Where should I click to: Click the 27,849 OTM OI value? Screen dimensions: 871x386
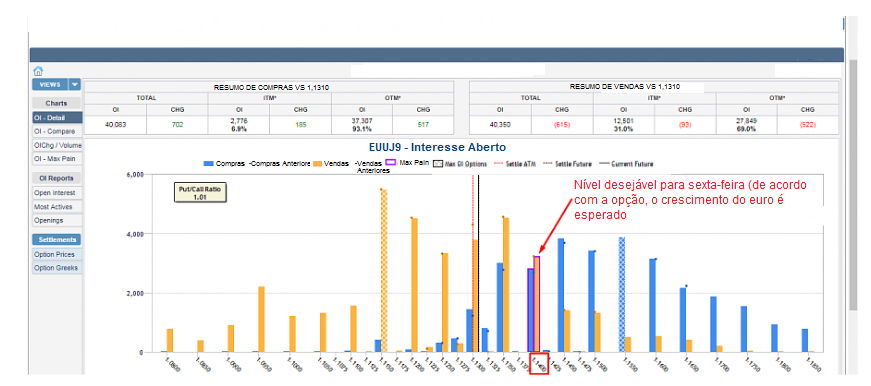tap(747, 121)
